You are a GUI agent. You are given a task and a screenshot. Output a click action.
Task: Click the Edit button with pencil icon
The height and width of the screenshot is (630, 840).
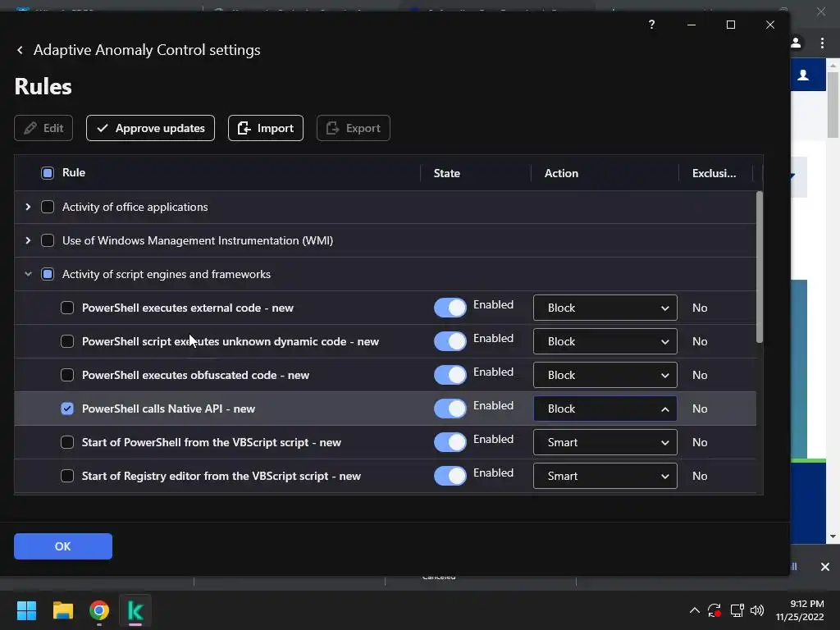tap(43, 128)
